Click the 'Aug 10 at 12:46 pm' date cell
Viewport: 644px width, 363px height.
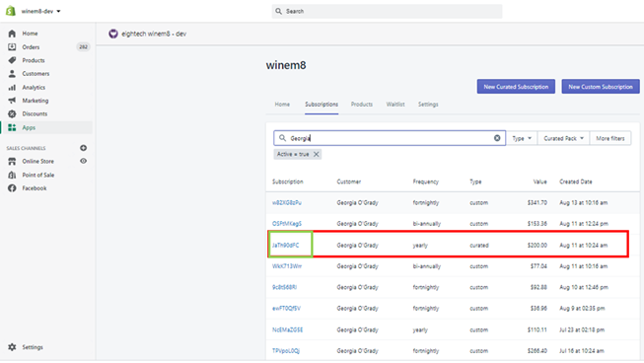click(584, 287)
